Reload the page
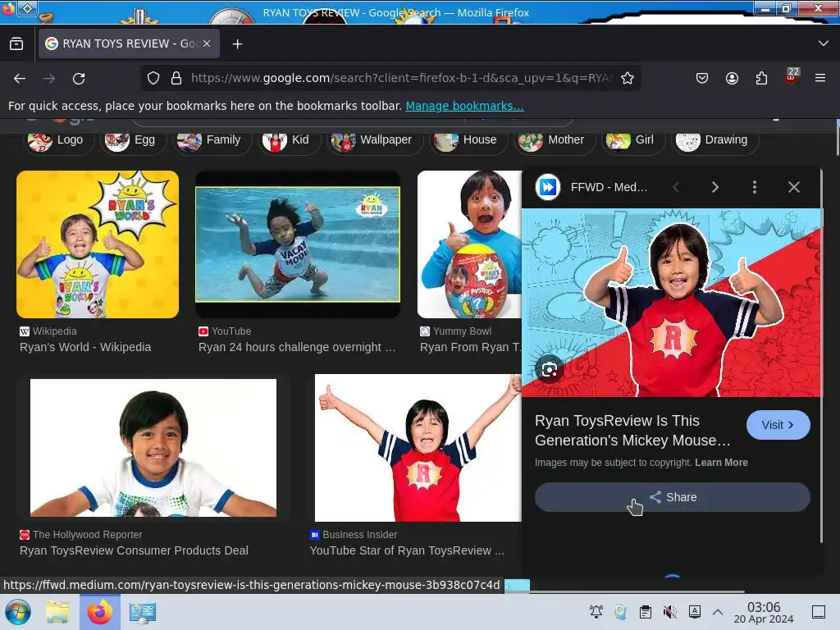The image size is (840, 630). point(79,78)
